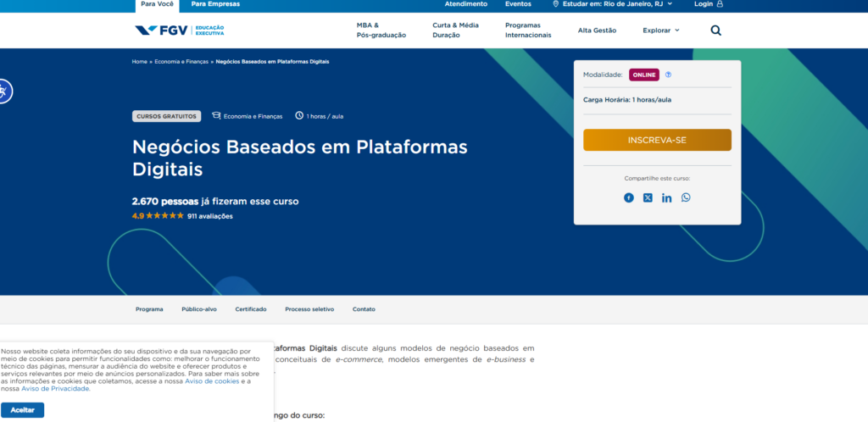Open Curta & Média Duração menu
The image size is (868, 422).
455,31
